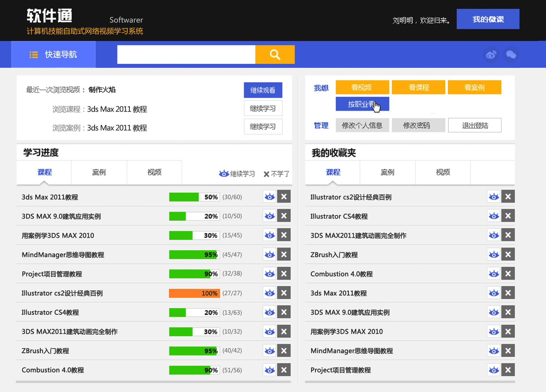Image resolution: width=546 pixels, height=392 pixels.
Task: Click the 看课程 orange button
Action: tap(418, 87)
